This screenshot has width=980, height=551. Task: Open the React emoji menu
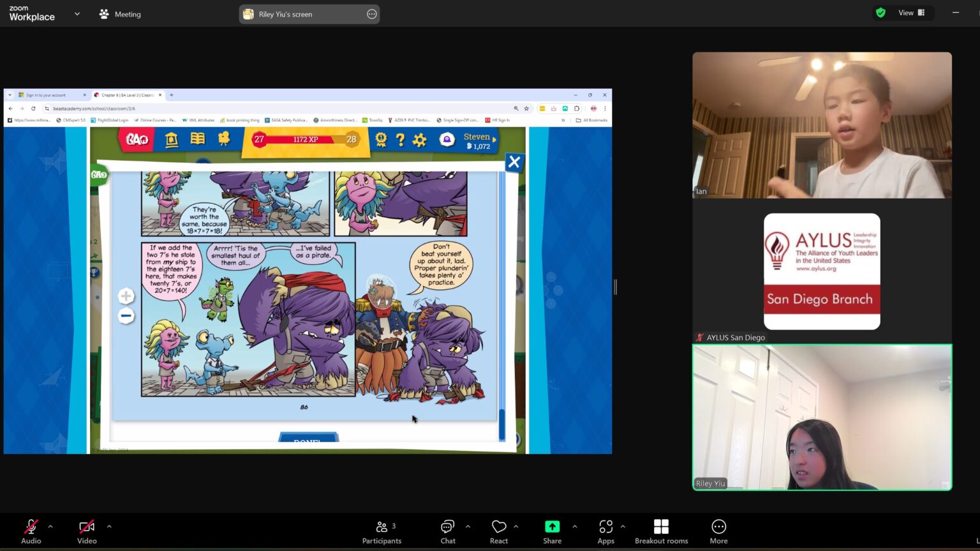[499, 531]
